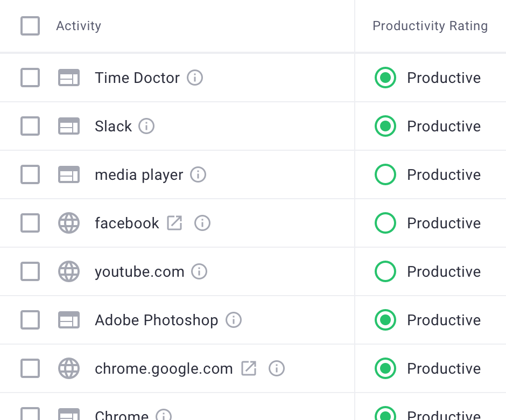Click the info icon beside chrome.google.com
The image size is (506, 420).
tap(277, 368)
